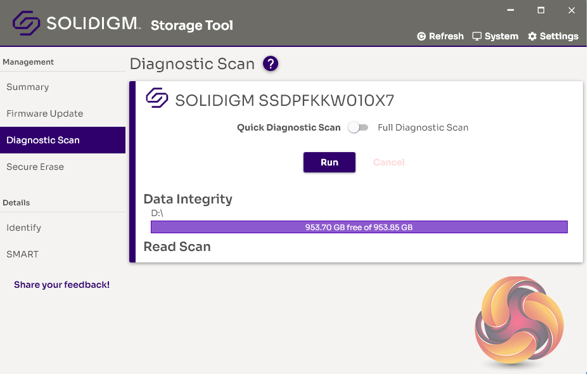Screen dimensions: 588x374
Task: Click the Diagnostic Scan help question mark
Action: pyautogui.click(x=271, y=63)
